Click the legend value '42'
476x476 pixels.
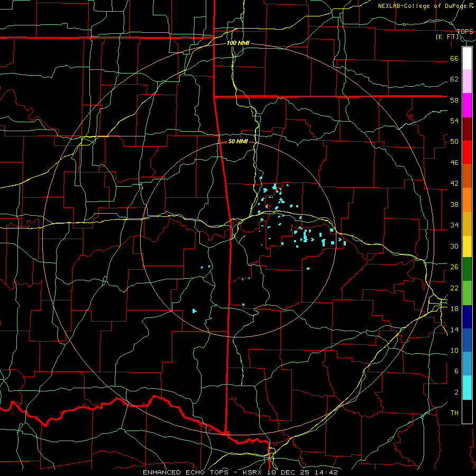point(454,184)
